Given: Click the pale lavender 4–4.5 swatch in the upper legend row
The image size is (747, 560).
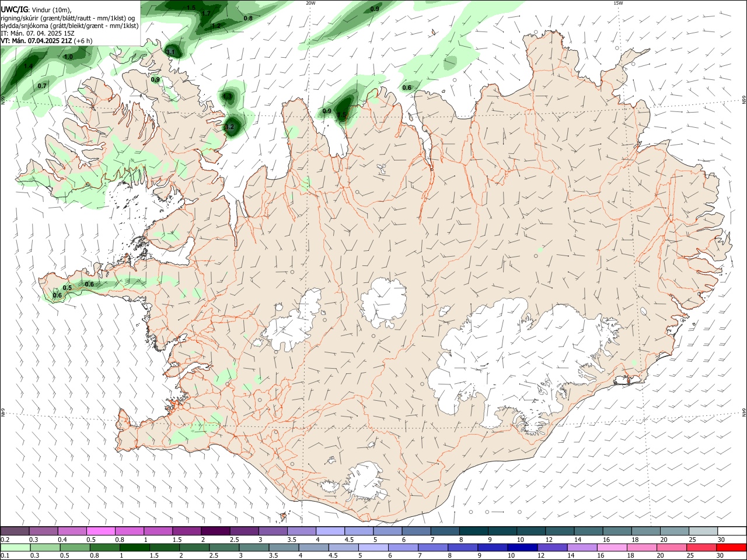Looking at the screenshot, I should [329, 531].
